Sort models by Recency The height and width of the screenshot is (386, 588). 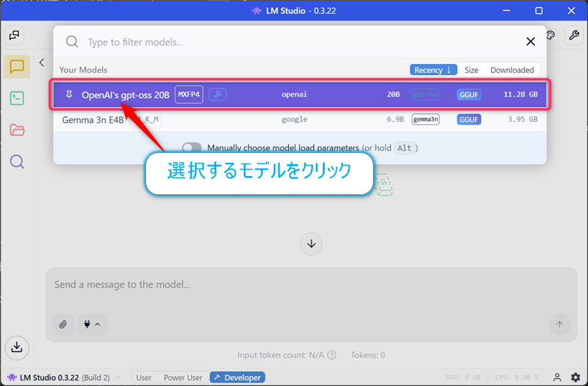tap(433, 70)
